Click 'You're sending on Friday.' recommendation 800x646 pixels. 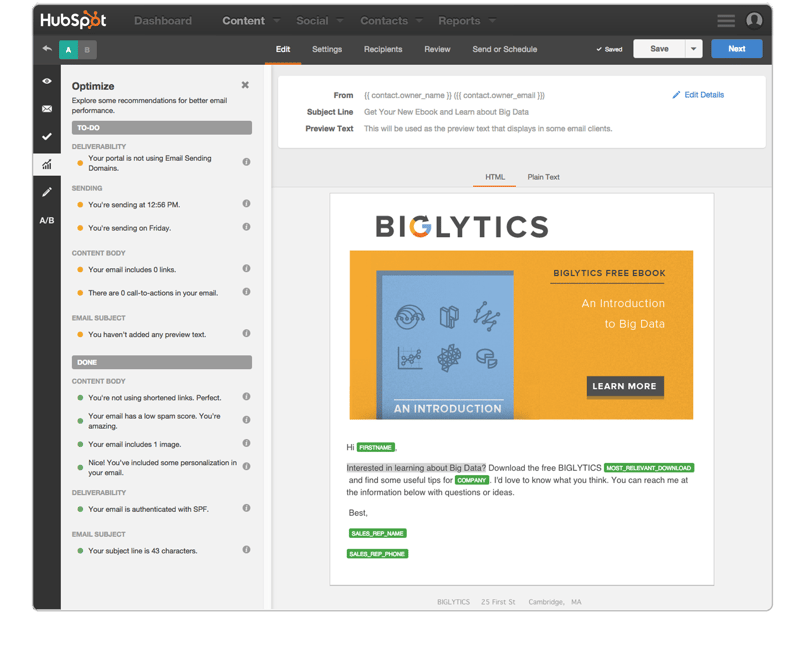(x=130, y=228)
